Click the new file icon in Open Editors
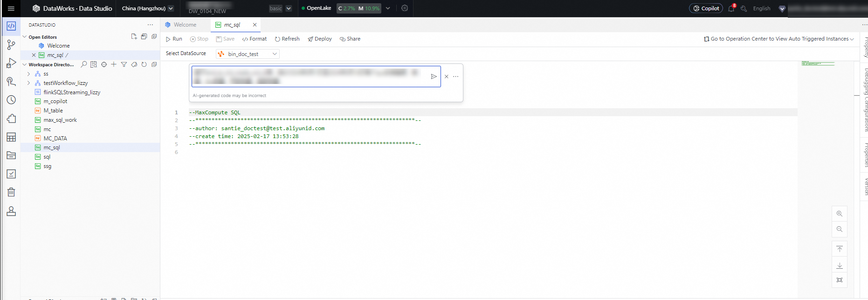Screen dimensions: 868x300 [134, 36]
